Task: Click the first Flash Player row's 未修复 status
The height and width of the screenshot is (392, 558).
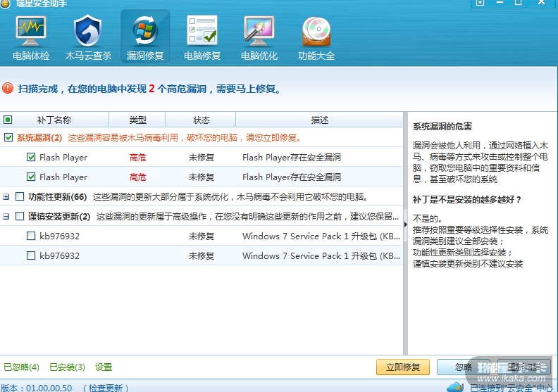Action: [201, 157]
